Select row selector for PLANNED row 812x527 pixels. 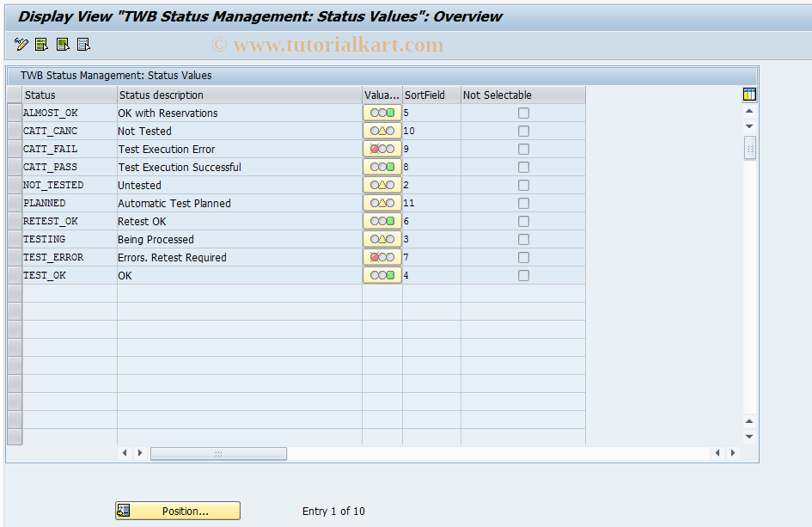point(15,203)
